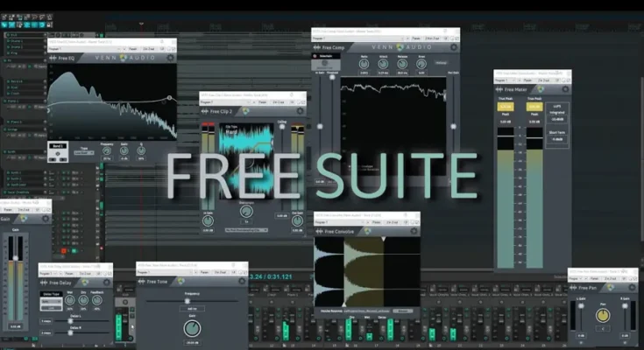Screen dimensions: 644x350
Task: Click Free Clip 2 Out Gain knob
Action: pos(297,220)
